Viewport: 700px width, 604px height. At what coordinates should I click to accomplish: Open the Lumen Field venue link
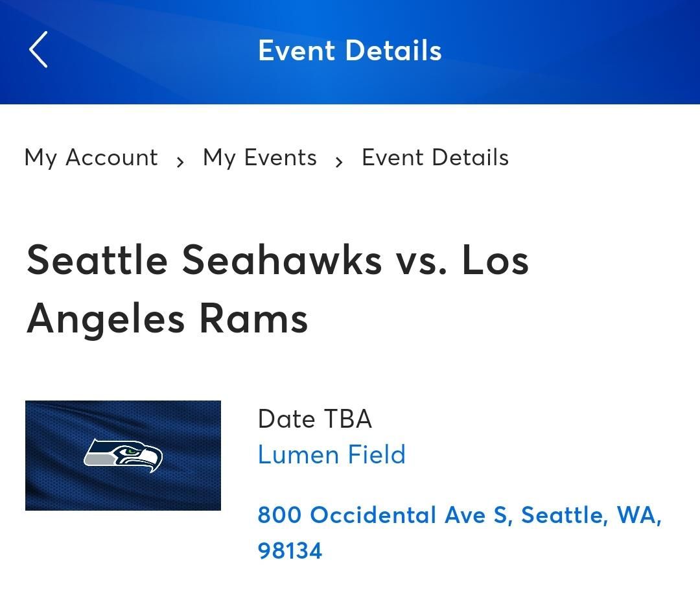(331, 454)
